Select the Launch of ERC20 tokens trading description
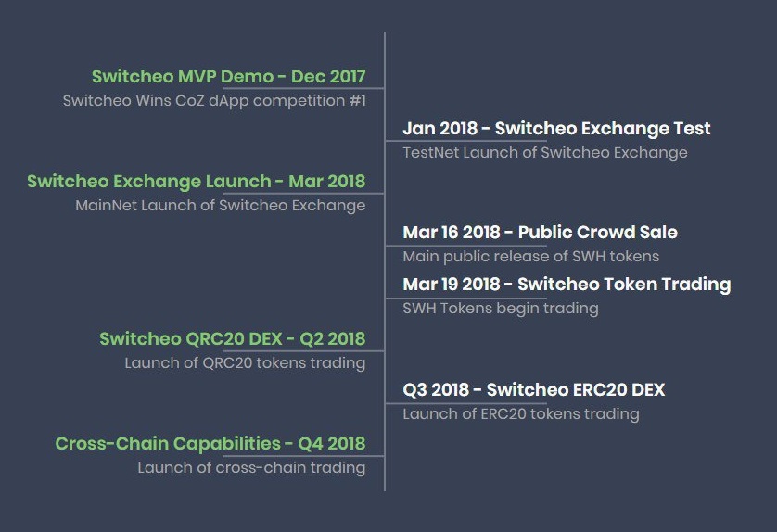The width and height of the screenshot is (777, 532). (521, 414)
